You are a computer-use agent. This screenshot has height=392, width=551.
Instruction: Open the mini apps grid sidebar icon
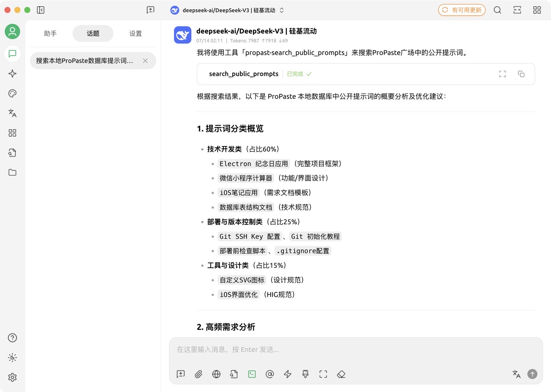coord(12,133)
